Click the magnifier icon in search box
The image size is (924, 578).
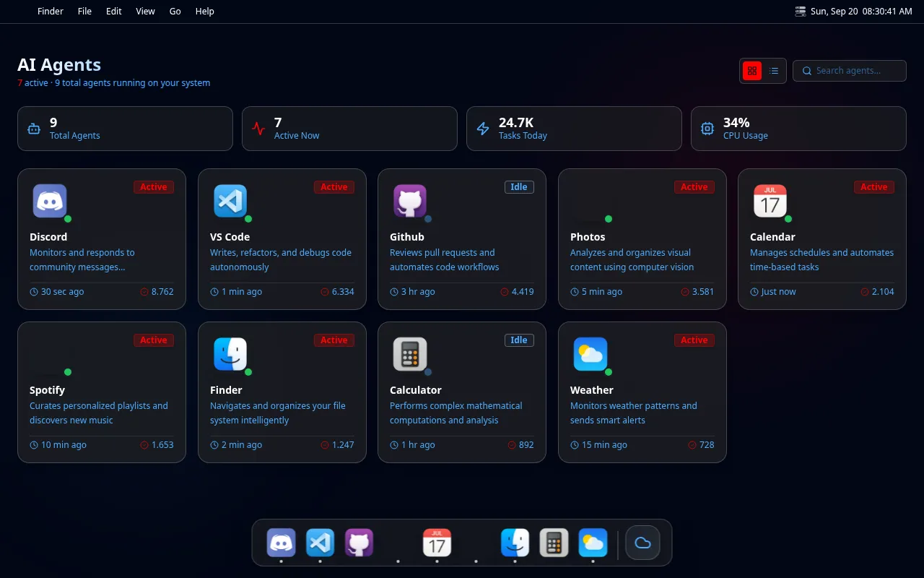[807, 71]
